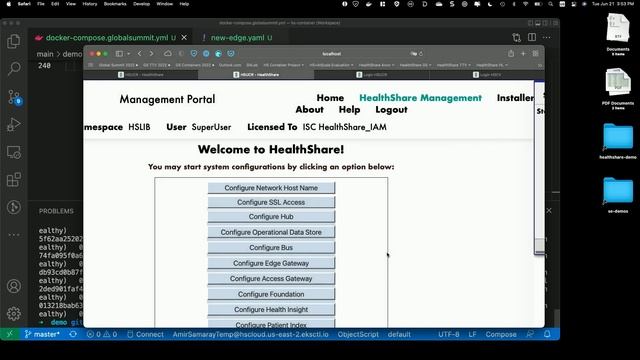Switch to fourth Safari Login tab
640x360 pixels.
coord(487,75)
